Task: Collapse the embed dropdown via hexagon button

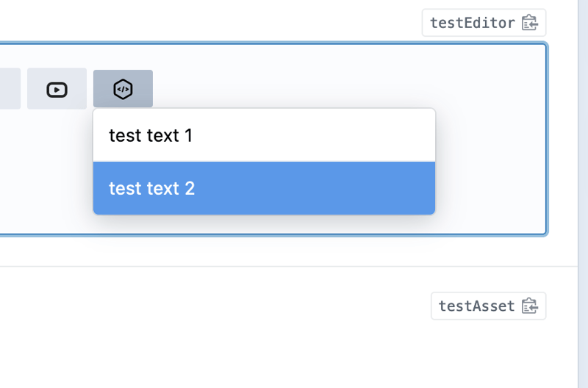Action: (123, 89)
